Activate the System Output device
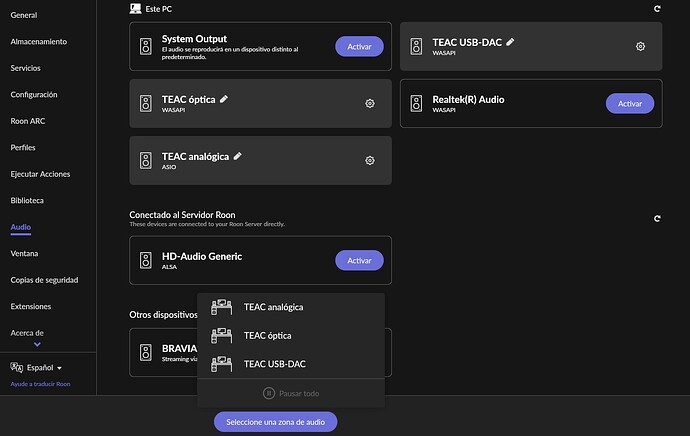The height and width of the screenshot is (436, 690). pyautogui.click(x=359, y=46)
